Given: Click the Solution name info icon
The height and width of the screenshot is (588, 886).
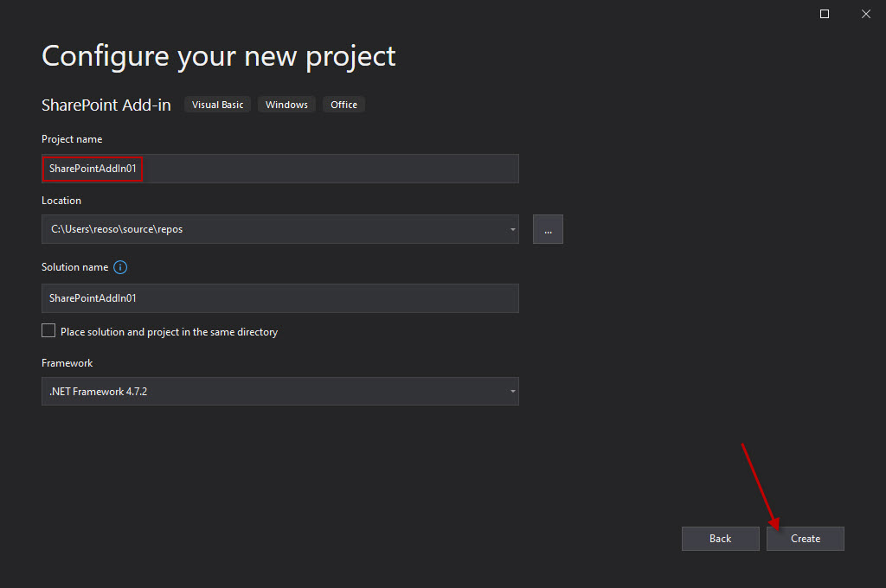Looking at the screenshot, I should pyautogui.click(x=120, y=267).
